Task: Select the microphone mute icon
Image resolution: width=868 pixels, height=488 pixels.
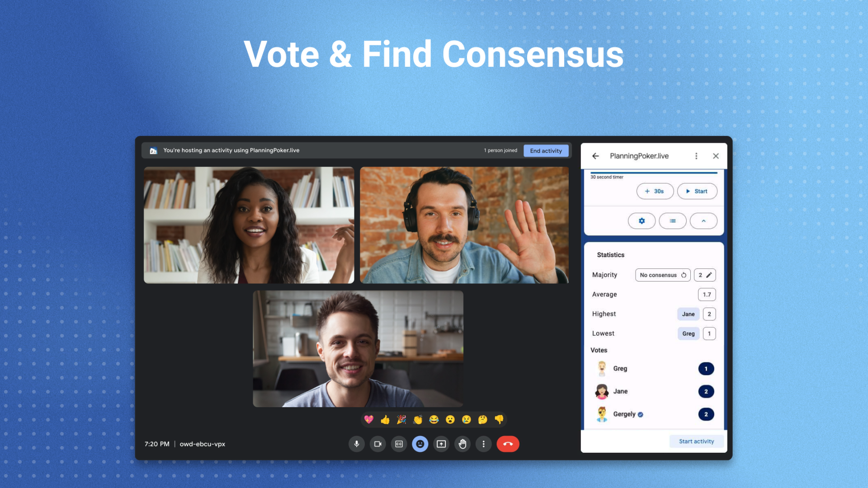Action: (355, 444)
